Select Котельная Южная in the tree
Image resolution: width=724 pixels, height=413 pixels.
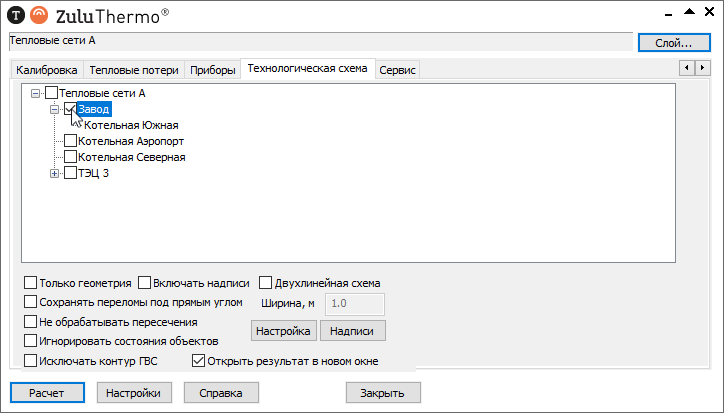[x=131, y=125]
